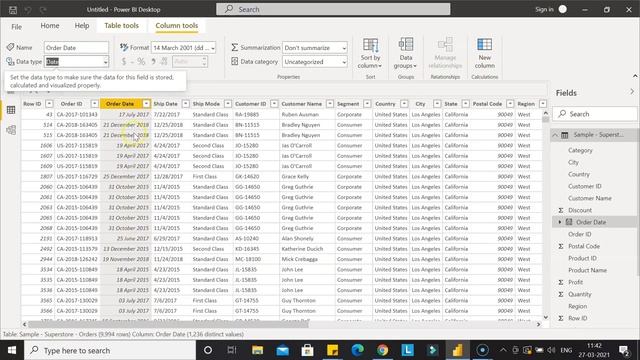Select Category field in Fields
This screenshot has width=640, height=360.
(580, 150)
